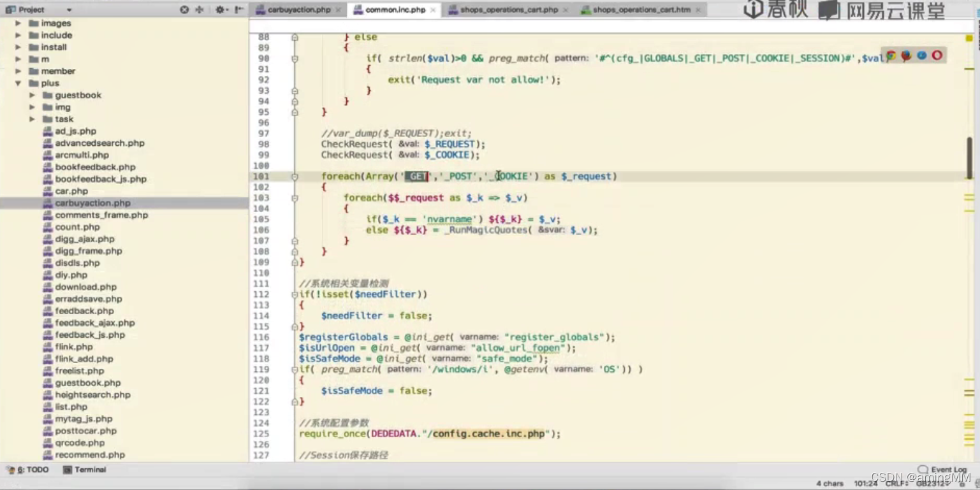
Task: Open in Opera browser icon
Action: (937, 55)
